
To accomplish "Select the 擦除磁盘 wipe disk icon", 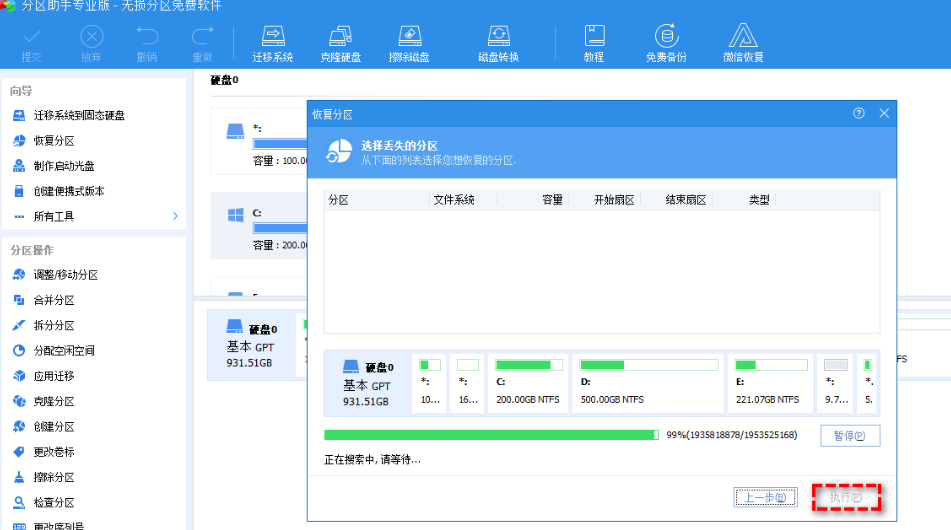I will [x=409, y=43].
